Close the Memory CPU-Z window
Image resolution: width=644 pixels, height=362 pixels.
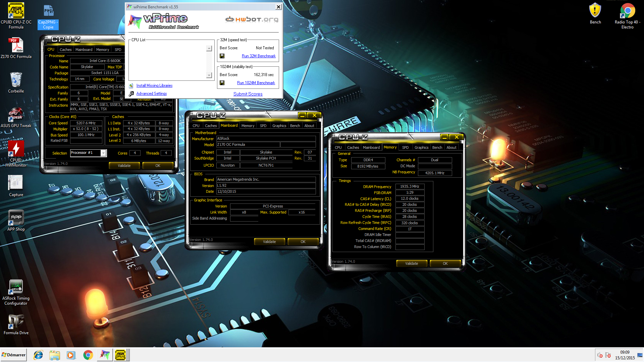[x=457, y=137]
